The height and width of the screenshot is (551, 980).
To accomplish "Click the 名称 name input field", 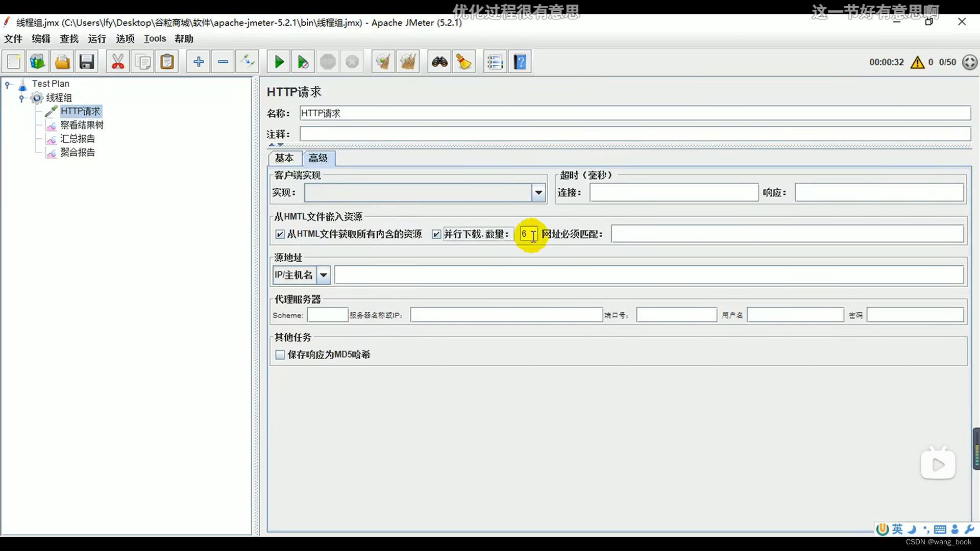I will (635, 113).
